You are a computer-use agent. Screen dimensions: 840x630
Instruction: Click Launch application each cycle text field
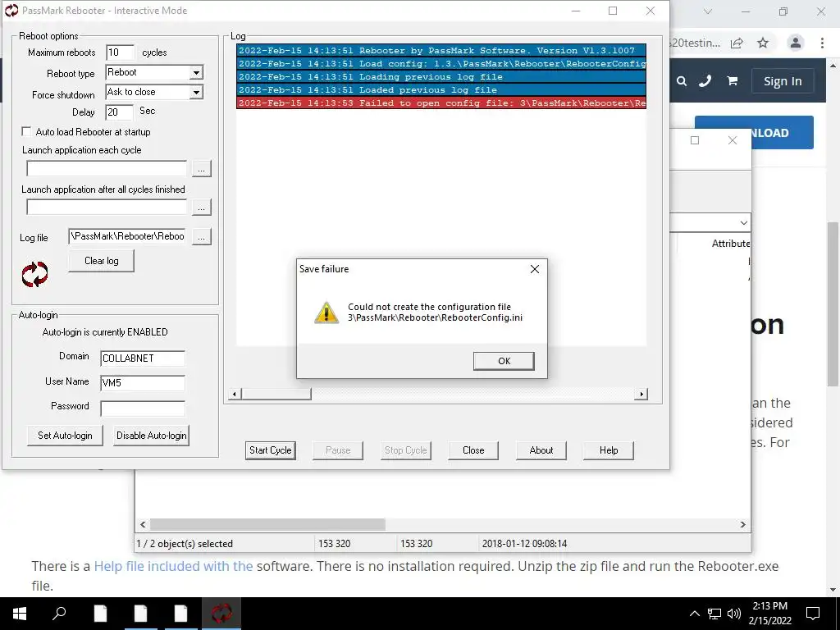107,168
